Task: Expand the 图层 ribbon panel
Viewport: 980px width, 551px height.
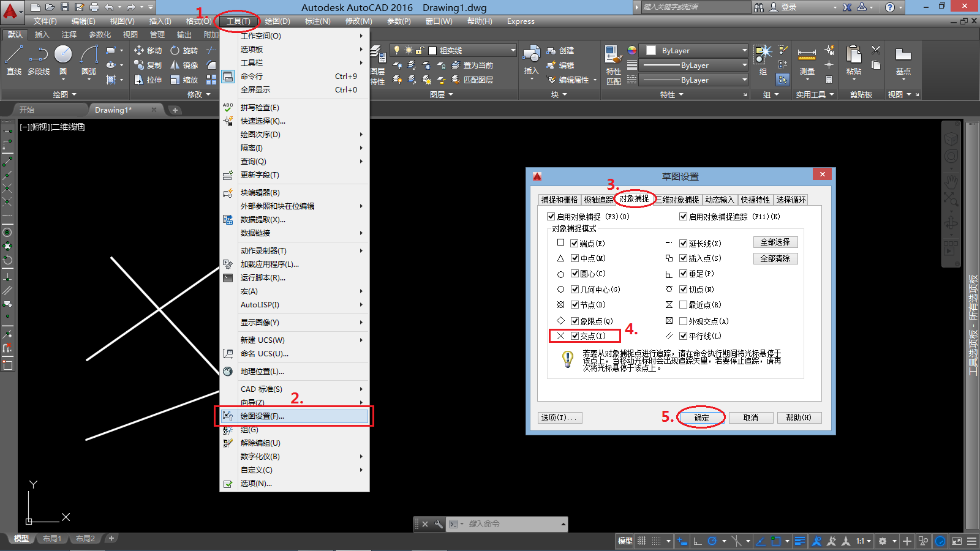Action: (442, 94)
